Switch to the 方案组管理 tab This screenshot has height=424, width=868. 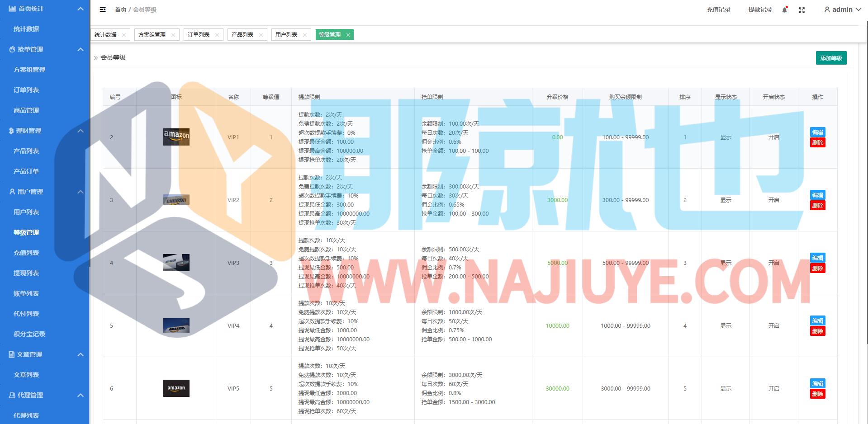[152, 35]
